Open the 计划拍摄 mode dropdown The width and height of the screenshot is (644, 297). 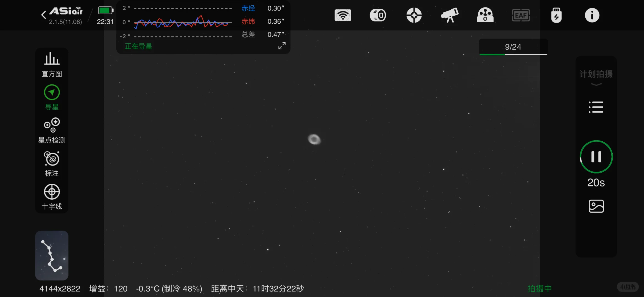pos(596,78)
